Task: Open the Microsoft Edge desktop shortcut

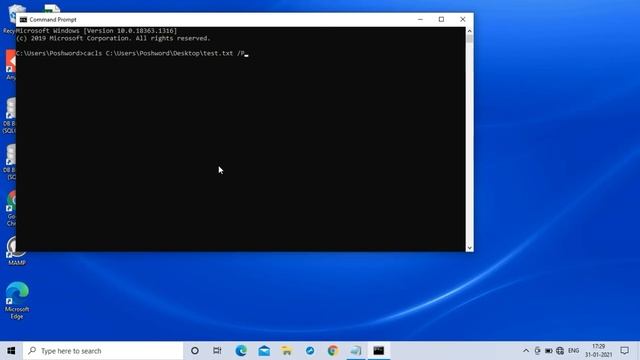Action: point(17,300)
